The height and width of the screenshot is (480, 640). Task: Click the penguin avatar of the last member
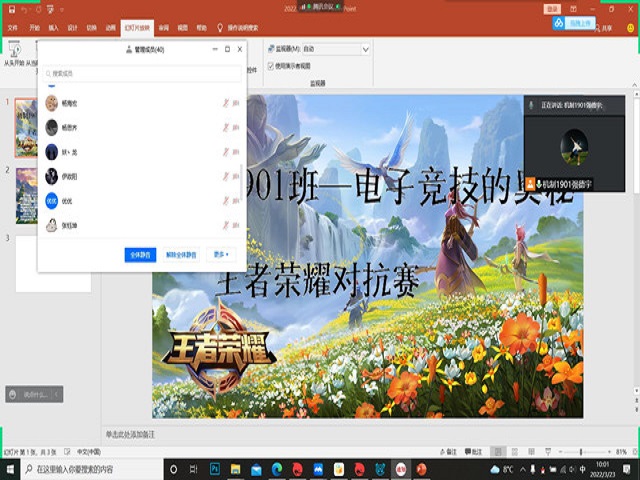[51, 225]
